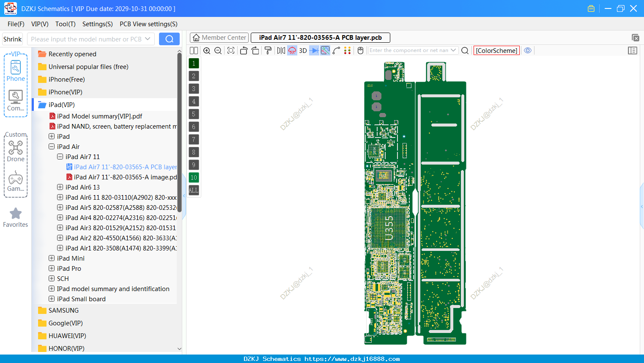Open the File(F) menu

(x=16, y=24)
